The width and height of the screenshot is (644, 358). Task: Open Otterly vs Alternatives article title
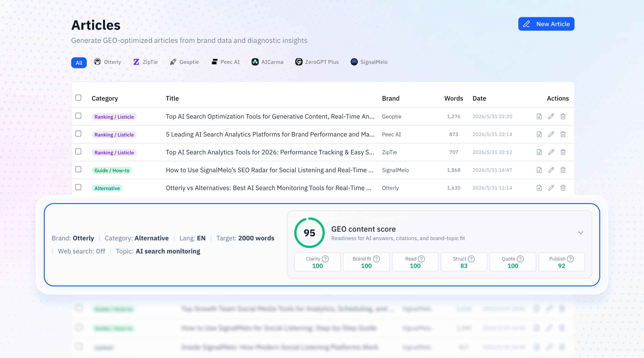pos(268,188)
